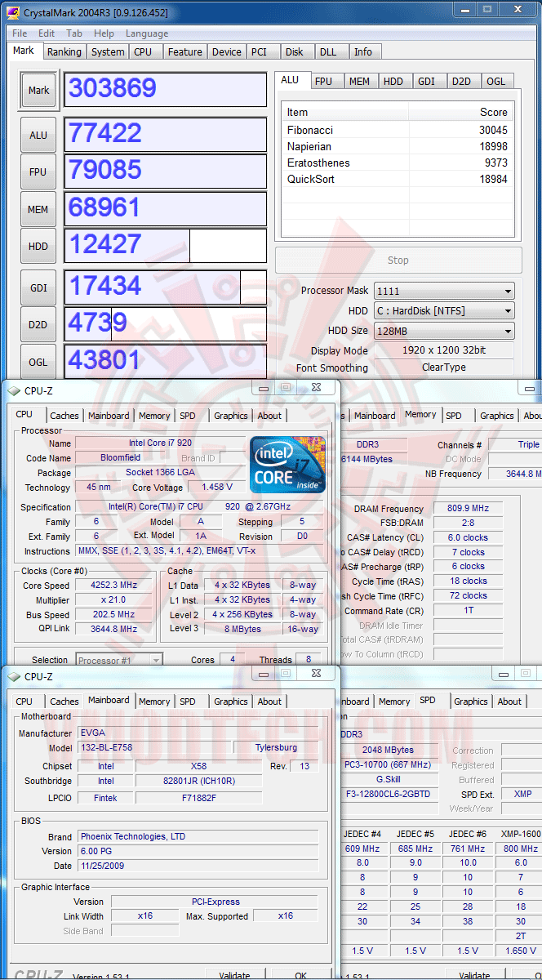Open the Language menu in CrystalMark
The height and width of the screenshot is (980, 542).
point(147,33)
